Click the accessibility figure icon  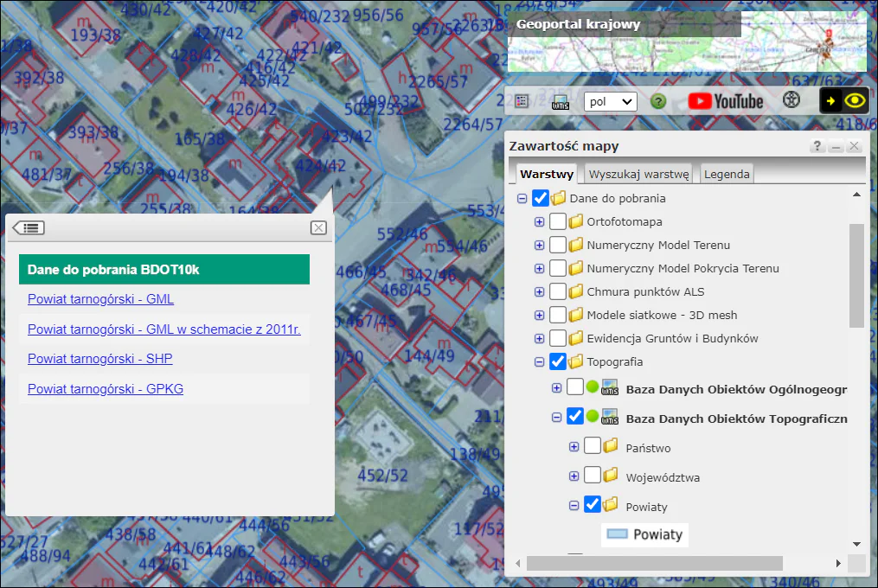(x=791, y=100)
